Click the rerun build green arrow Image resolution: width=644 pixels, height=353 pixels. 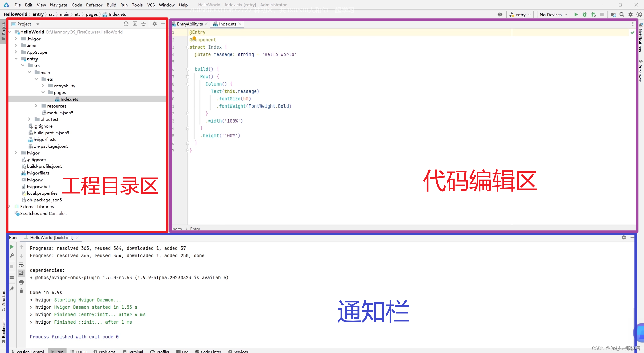click(12, 247)
